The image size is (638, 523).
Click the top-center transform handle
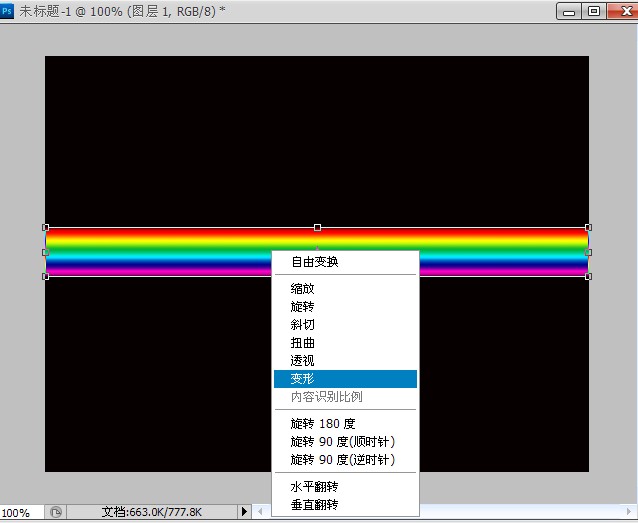[317, 227]
